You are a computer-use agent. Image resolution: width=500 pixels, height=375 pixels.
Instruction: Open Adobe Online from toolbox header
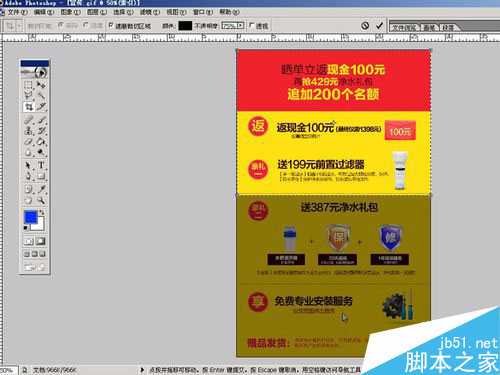(35, 72)
